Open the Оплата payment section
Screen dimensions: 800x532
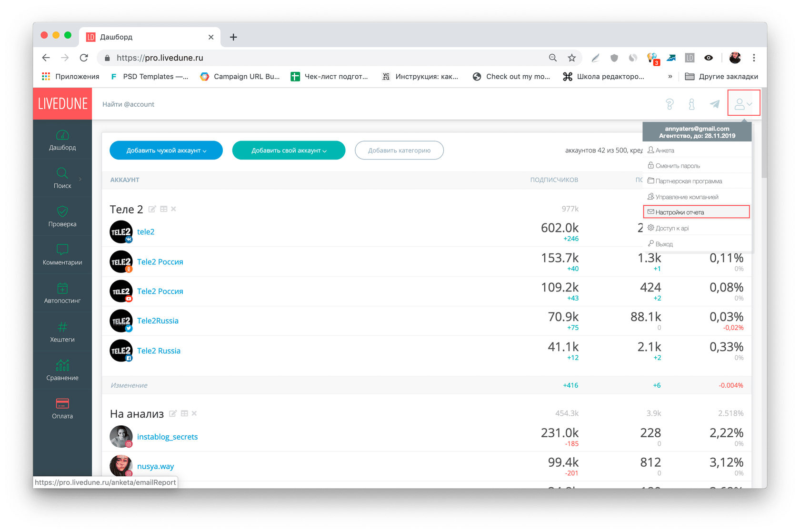click(62, 409)
